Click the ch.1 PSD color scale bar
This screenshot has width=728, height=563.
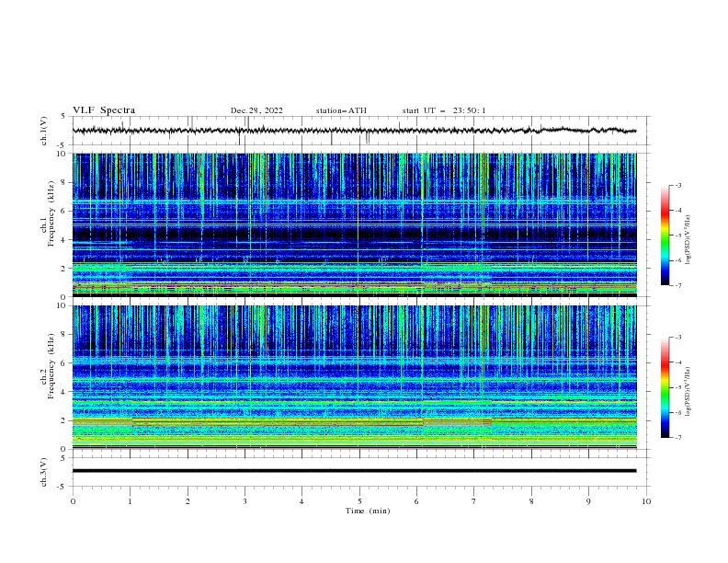(665, 236)
